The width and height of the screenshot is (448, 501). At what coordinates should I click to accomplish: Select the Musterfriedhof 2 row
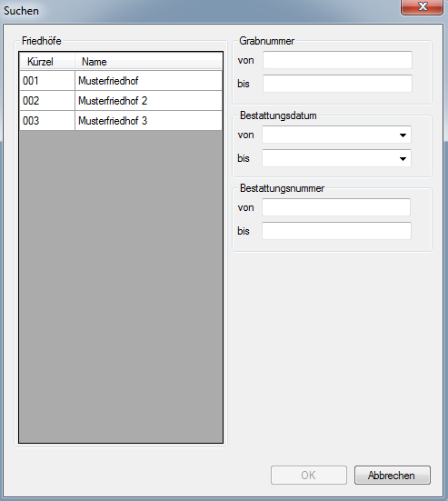click(121, 101)
